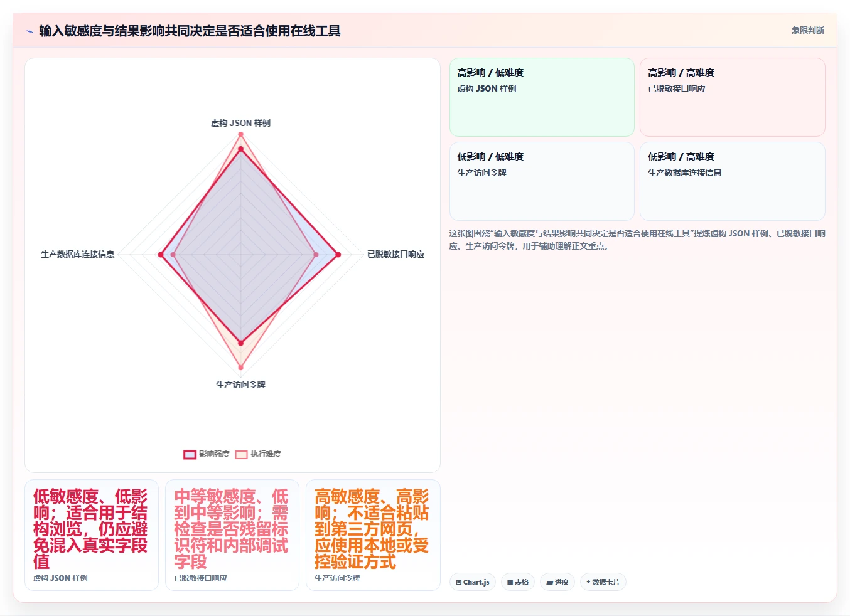Viewport: 850px width, 616px height.
Task: Click the 影响强度 legend label
Action: pyautogui.click(x=214, y=454)
